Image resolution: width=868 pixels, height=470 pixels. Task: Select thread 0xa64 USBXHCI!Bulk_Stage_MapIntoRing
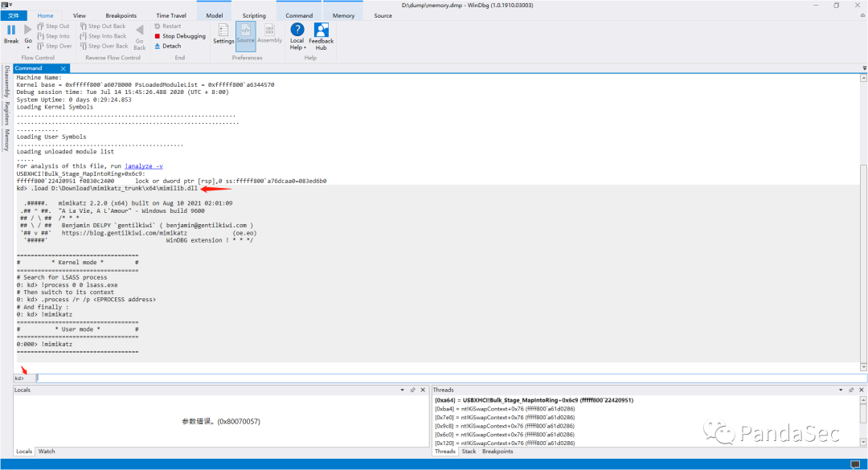(534, 400)
